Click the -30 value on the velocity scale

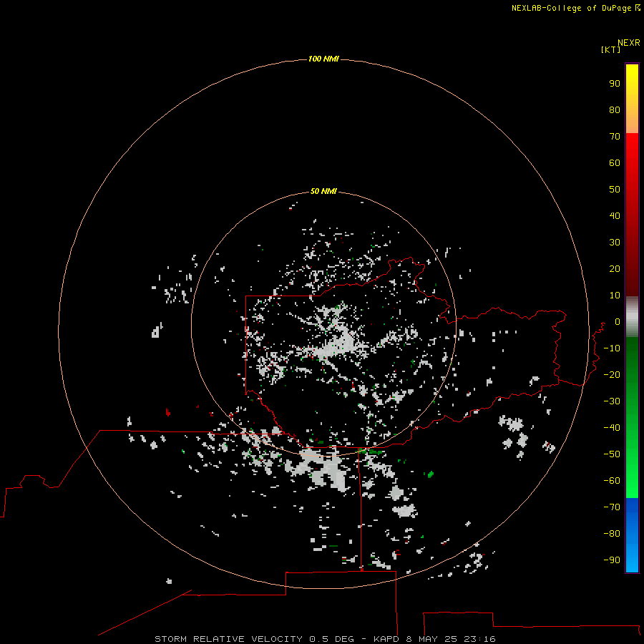click(612, 401)
